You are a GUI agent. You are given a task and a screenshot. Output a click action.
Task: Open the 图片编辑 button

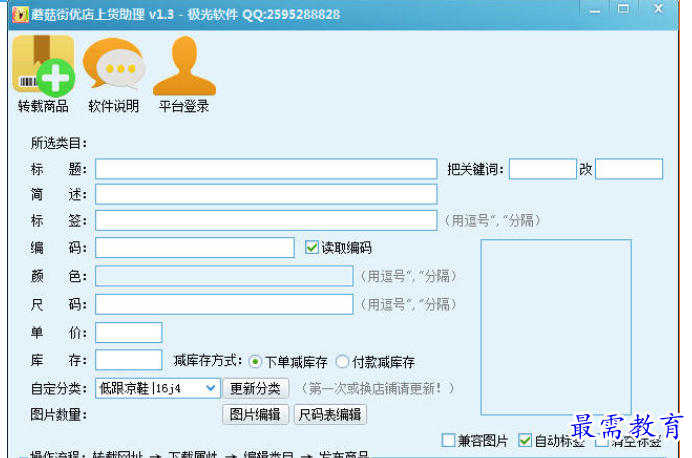(x=256, y=414)
